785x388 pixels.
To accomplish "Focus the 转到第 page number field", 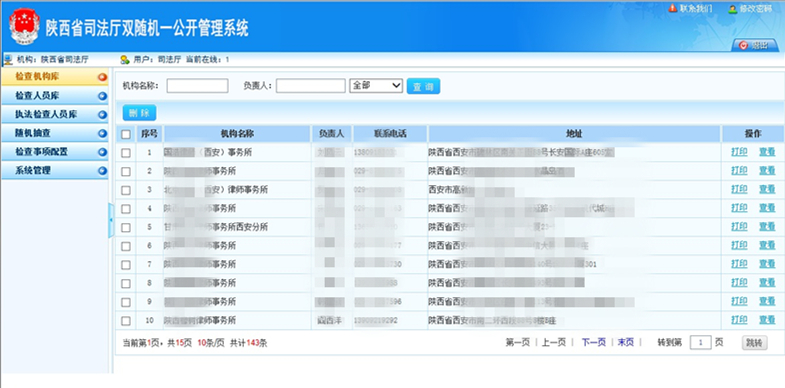I will pyautogui.click(x=700, y=343).
